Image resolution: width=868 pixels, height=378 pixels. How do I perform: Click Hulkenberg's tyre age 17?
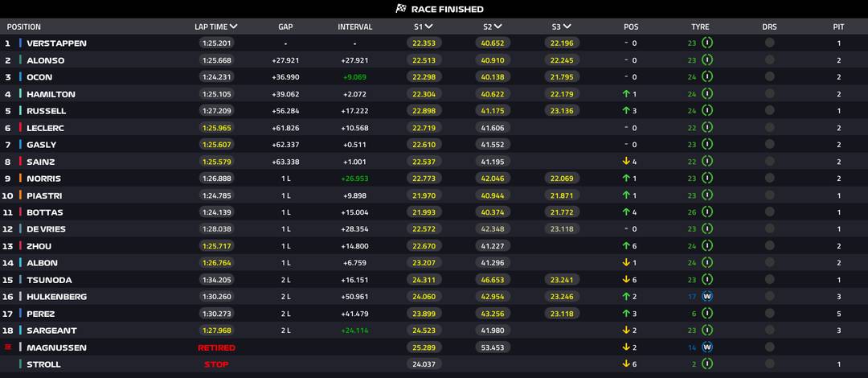692,297
